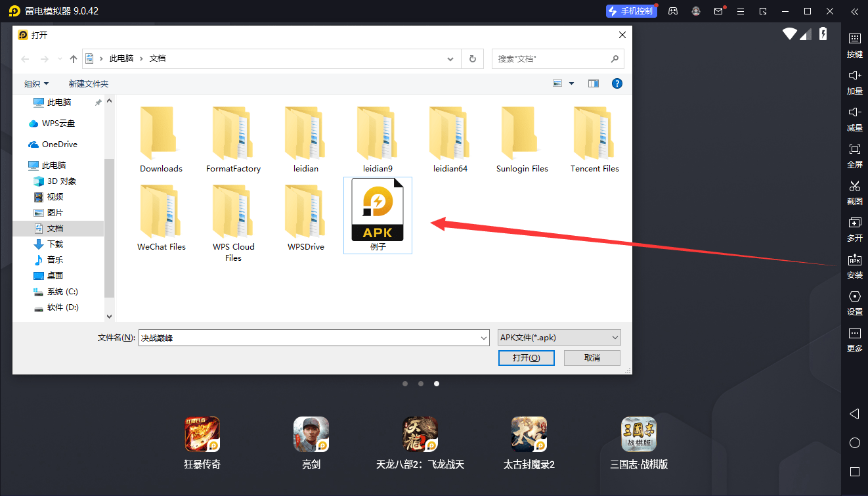Select the WeChat Files folder
This screenshot has height=496, width=868.
(161, 218)
